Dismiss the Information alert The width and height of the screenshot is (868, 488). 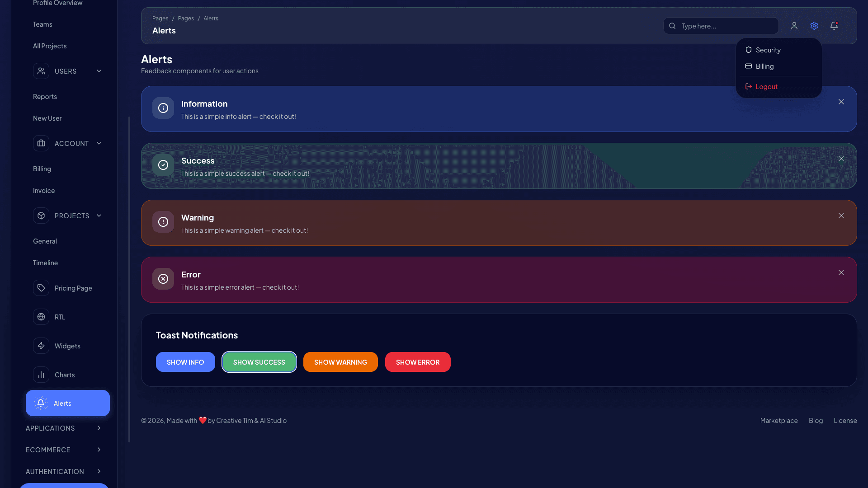841,102
